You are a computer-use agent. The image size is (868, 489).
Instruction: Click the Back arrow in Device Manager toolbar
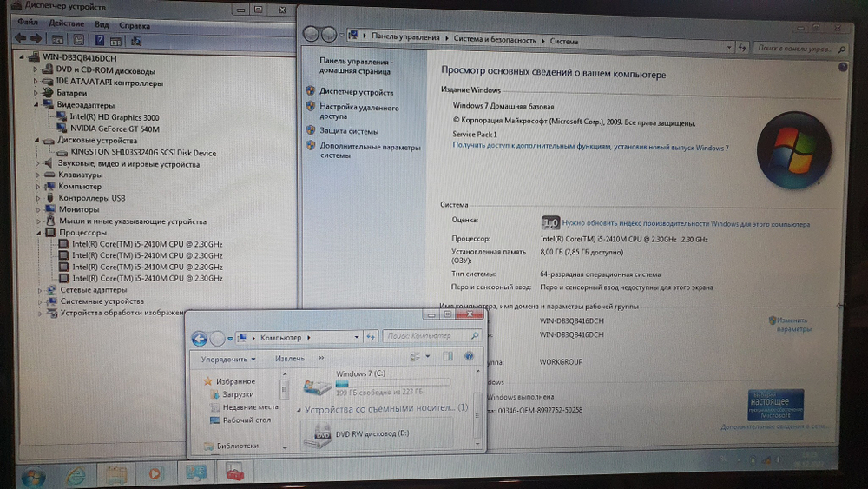(x=21, y=38)
